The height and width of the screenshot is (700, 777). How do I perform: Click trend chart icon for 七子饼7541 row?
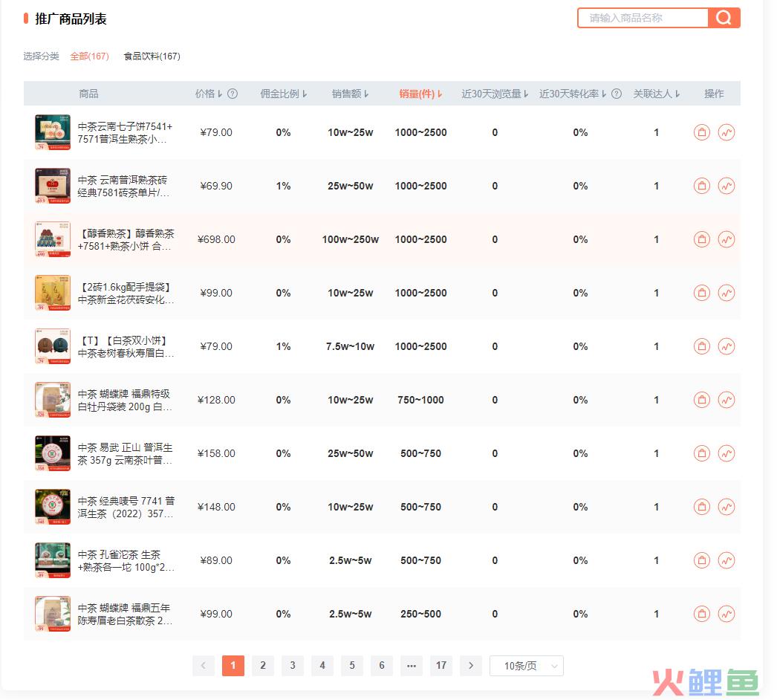(726, 132)
